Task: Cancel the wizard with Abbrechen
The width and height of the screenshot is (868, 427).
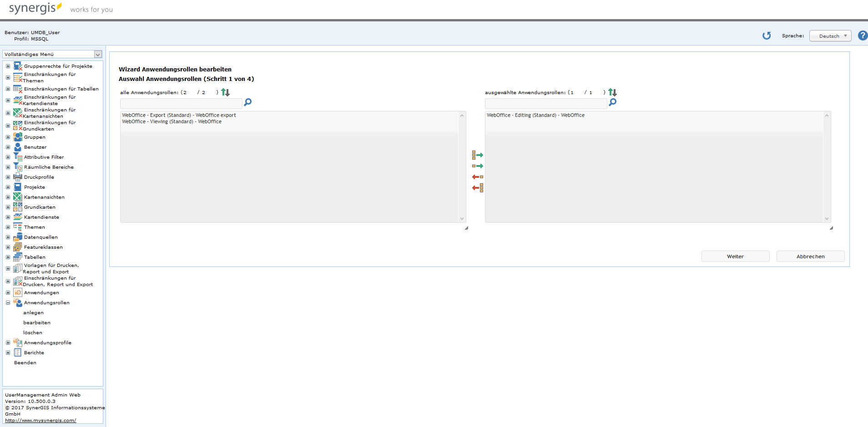Action: click(810, 256)
